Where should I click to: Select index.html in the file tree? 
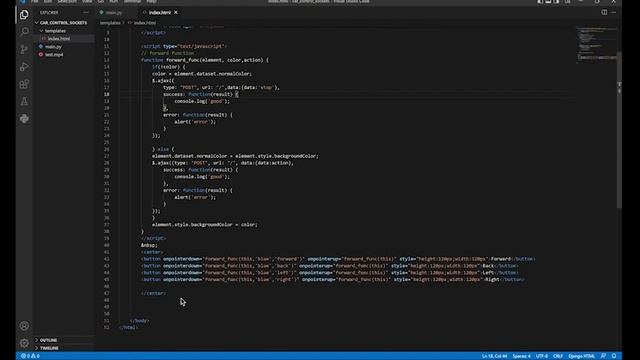(x=59, y=39)
